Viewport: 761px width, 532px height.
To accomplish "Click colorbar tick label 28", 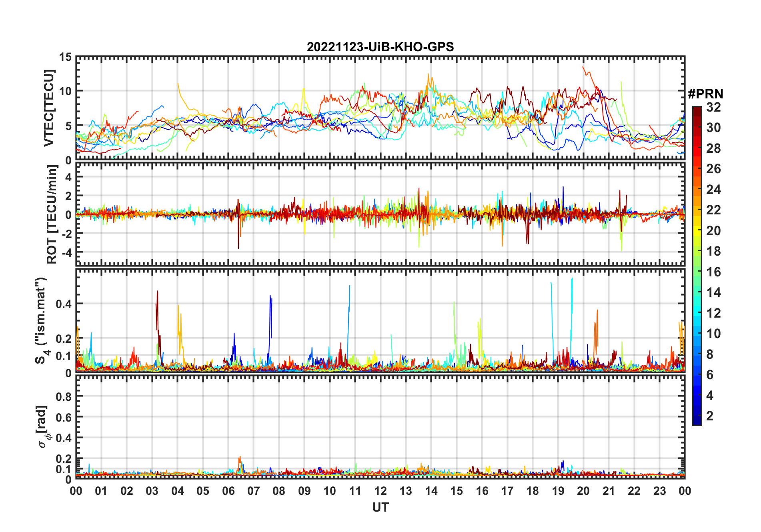I will 713,148.
